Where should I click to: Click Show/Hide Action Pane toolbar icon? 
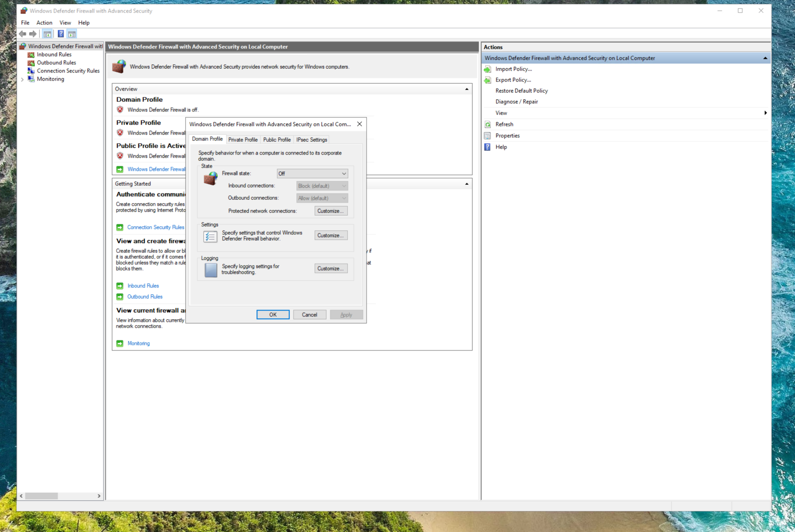[72, 34]
